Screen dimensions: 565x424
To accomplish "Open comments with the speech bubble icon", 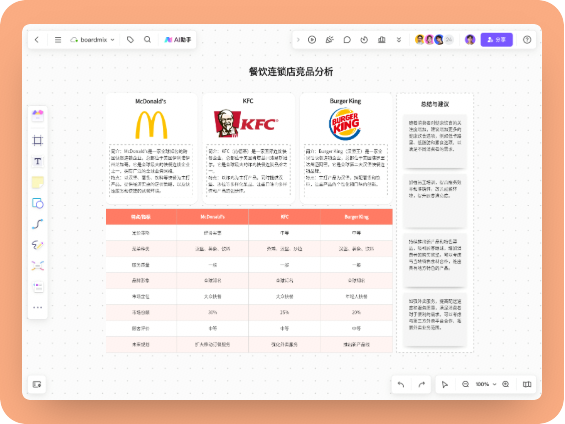I will tap(347, 40).
